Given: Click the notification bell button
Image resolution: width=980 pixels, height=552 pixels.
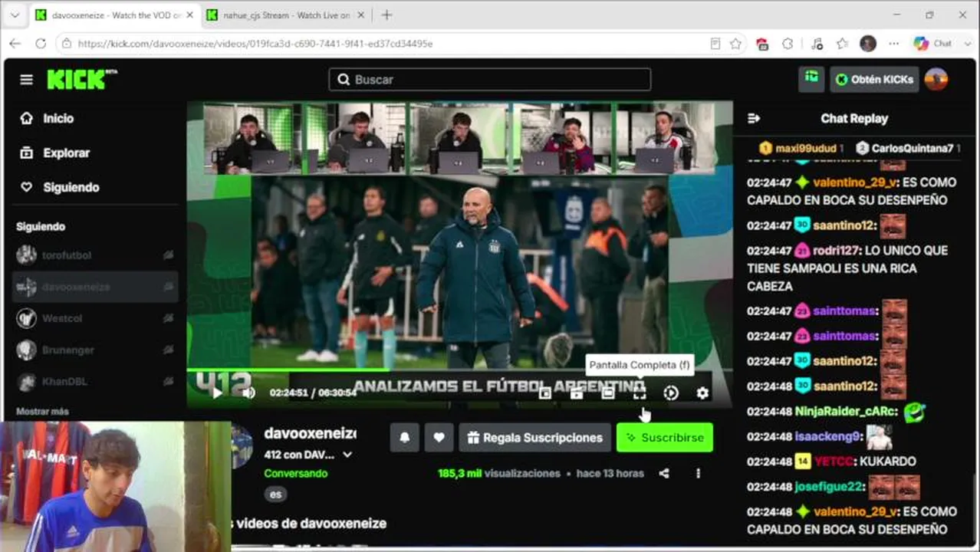Looking at the screenshot, I should pos(405,438).
